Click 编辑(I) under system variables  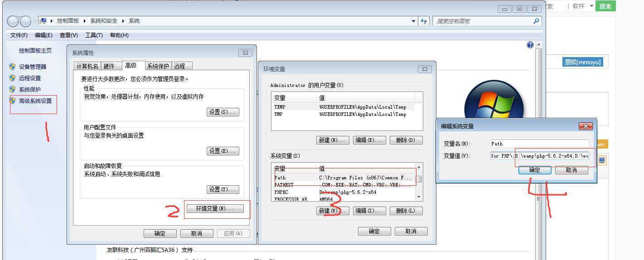tap(369, 211)
